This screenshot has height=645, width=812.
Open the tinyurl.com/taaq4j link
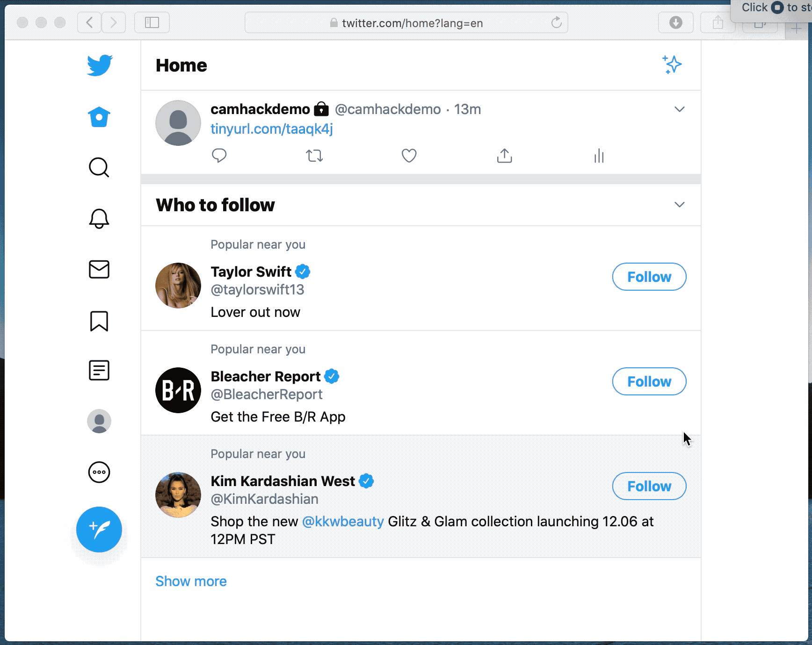click(271, 129)
